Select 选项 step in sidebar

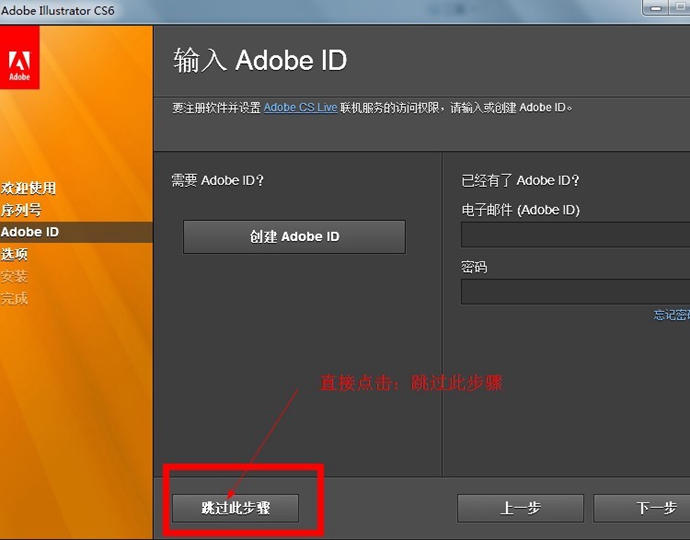(14, 254)
